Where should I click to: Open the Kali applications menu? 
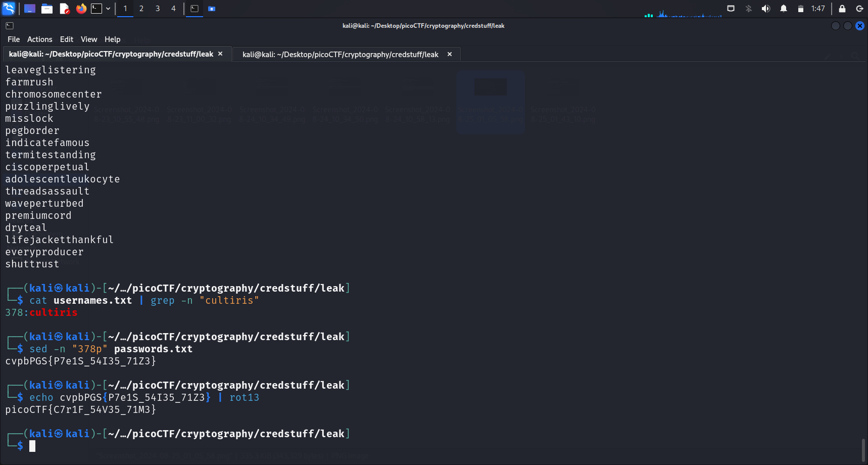pos(9,9)
